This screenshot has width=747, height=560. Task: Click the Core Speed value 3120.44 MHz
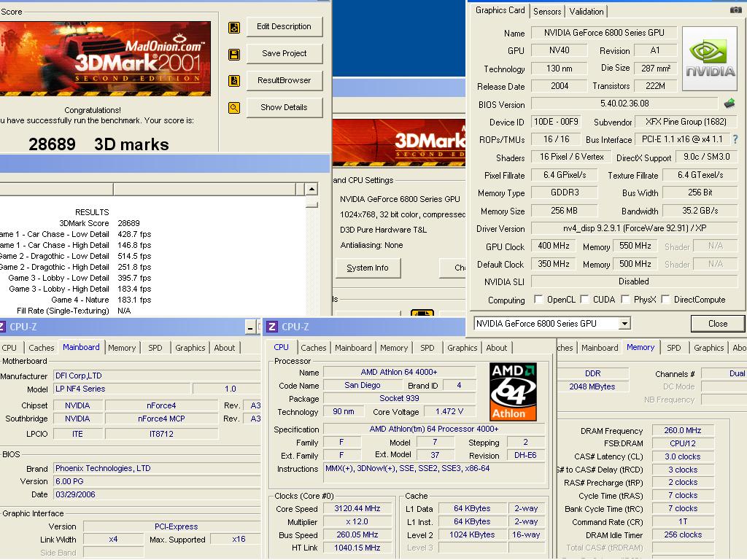click(357, 508)
